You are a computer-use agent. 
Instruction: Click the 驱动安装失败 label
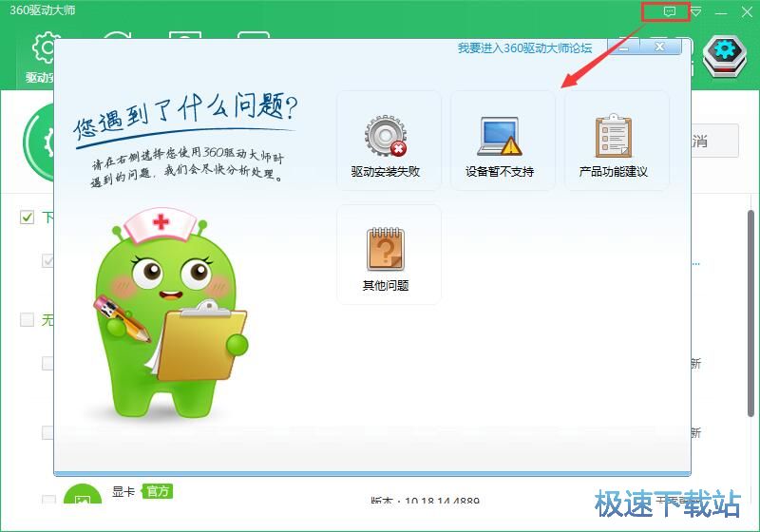[x=386, y=172]
